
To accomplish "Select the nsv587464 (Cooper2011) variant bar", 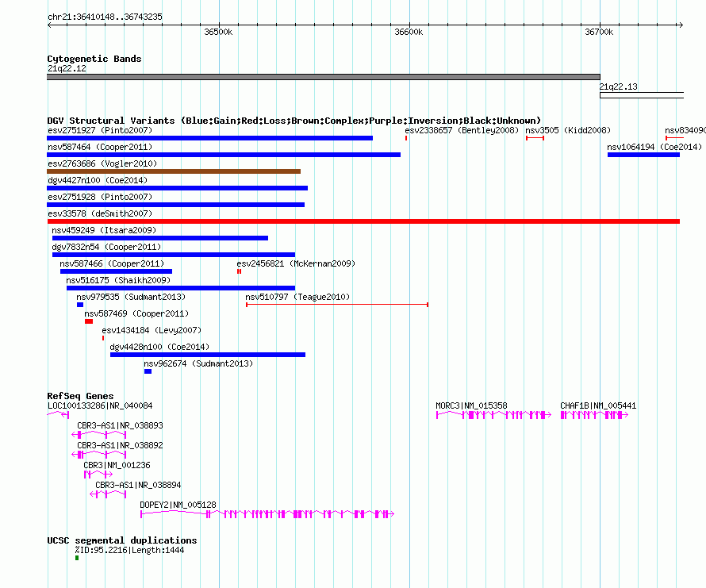I will click(224, 155).
